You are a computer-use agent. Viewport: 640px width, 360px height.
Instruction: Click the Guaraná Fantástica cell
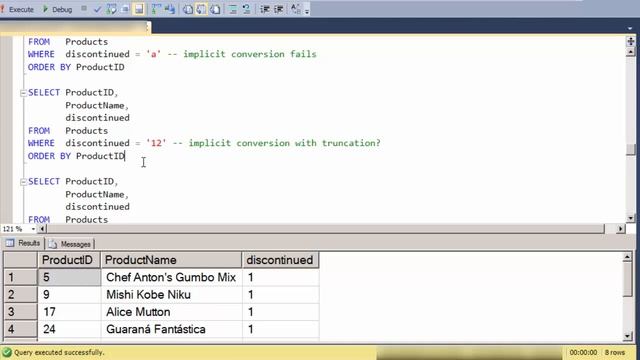point(171,329)
